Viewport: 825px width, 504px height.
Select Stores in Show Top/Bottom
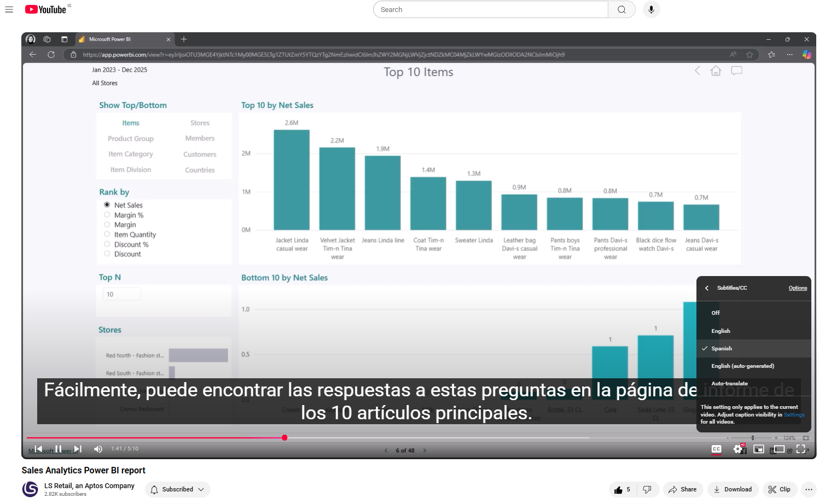tap(200, 123)
